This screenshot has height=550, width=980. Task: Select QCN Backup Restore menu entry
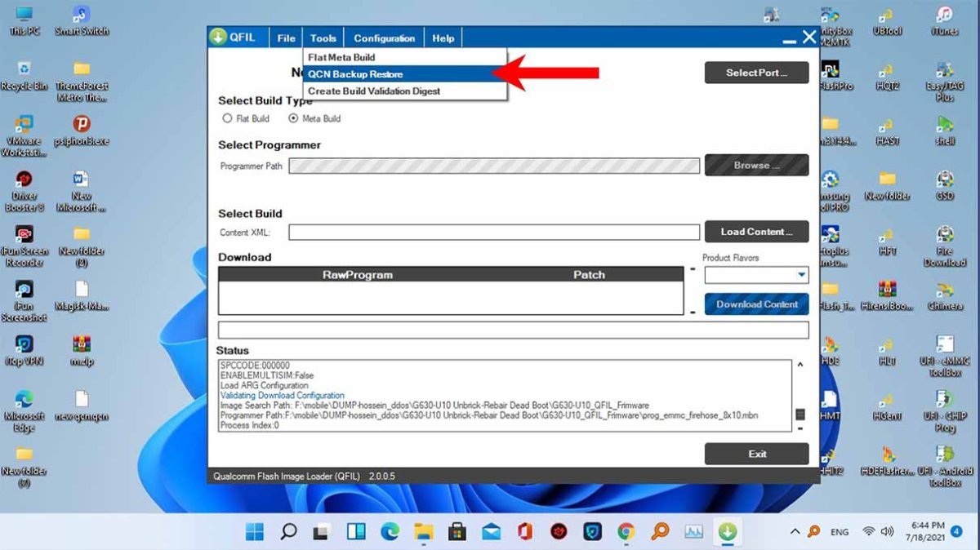tap(405, 74)
